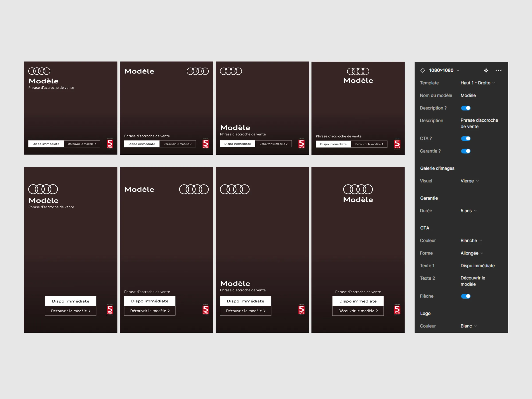Click the 5 ANS badge in last tall banner
The image size is (532, 399).
tap(397, 310)
